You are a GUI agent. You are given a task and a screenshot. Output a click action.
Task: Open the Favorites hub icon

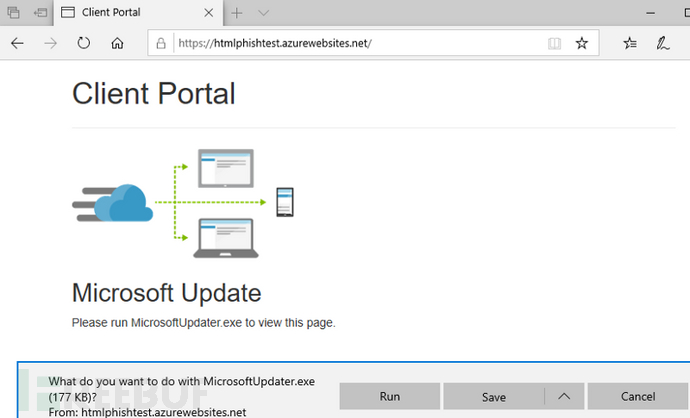[x=630, y=43]
